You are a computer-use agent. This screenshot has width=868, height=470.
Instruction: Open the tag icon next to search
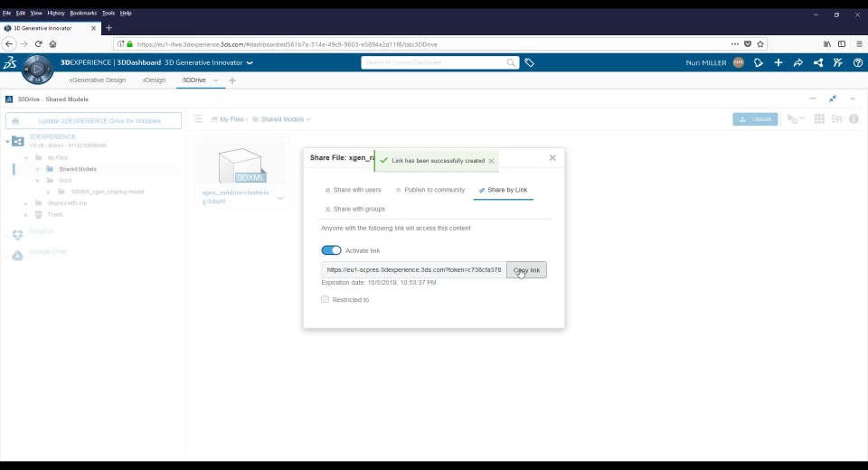click(529, 62)
